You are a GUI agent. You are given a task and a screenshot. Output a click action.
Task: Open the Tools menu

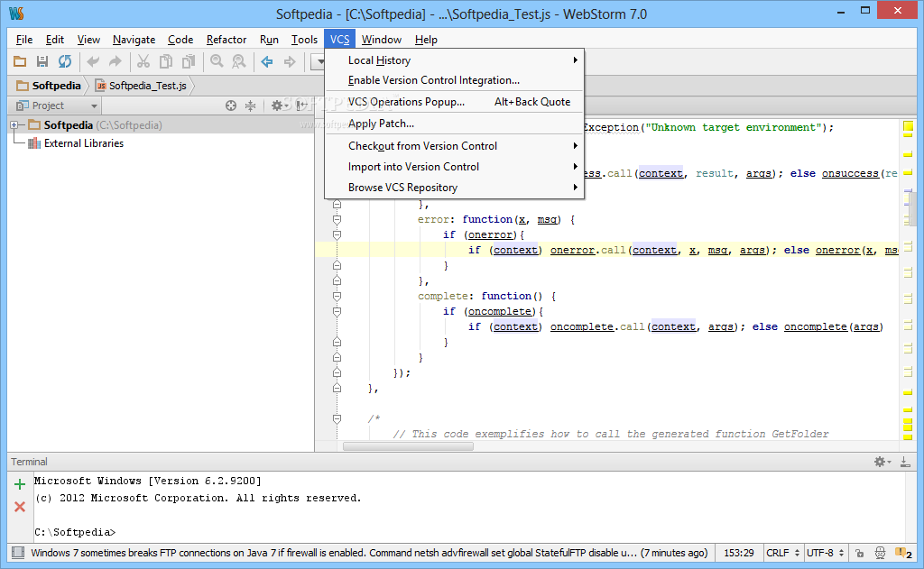point(304,40)
